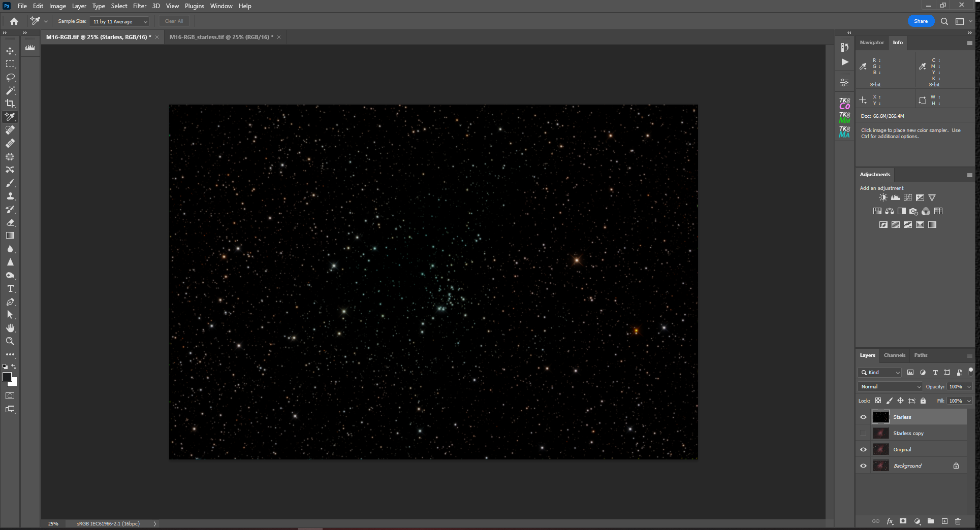Select the Brush tool
Viewport: 980px width, 530px height.
pos(10,183)
